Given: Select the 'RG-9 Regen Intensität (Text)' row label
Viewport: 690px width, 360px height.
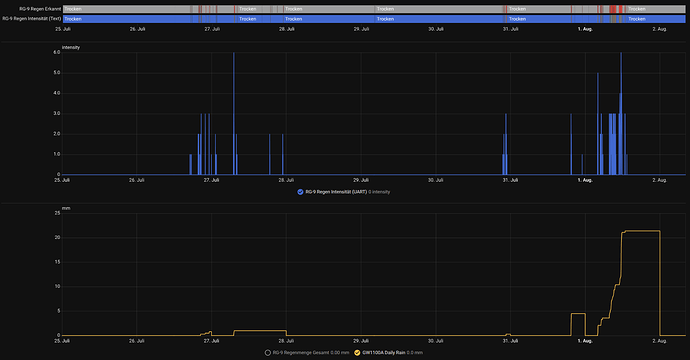Looking at the screenshot, I should [32, 19].
